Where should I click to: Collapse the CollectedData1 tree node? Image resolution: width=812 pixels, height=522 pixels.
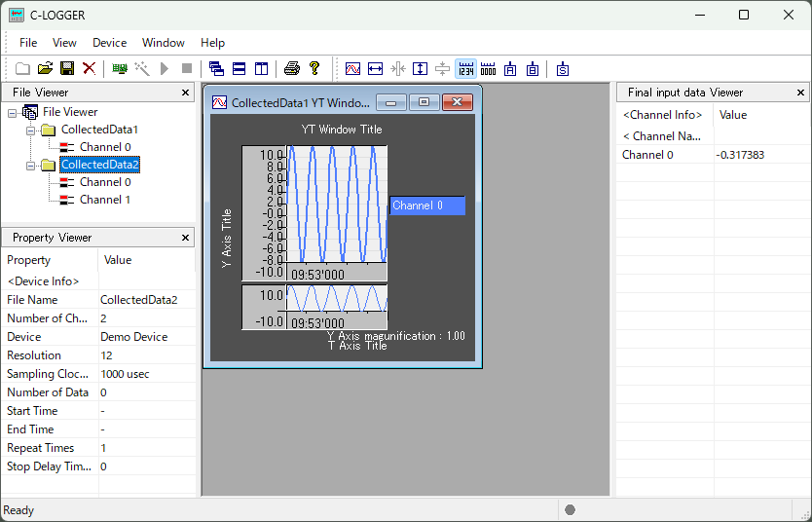pyautogui.click(x=30, y=130)
